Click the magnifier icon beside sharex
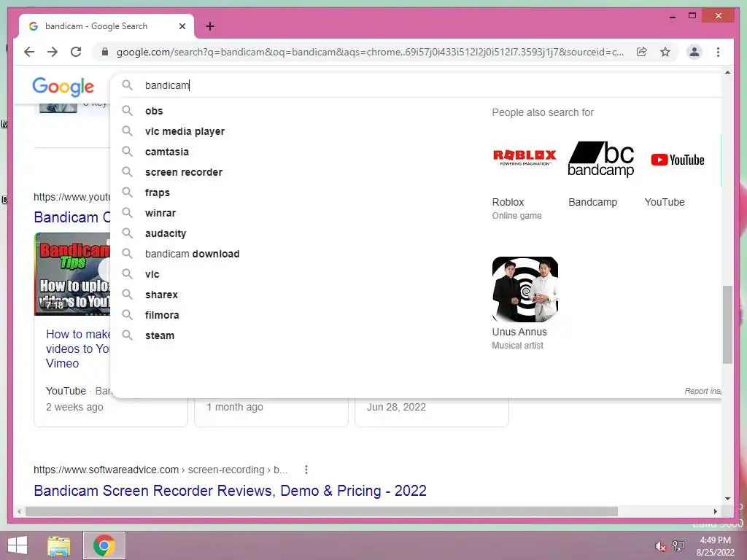The image size is (747, 560). (x=127, y=295)
